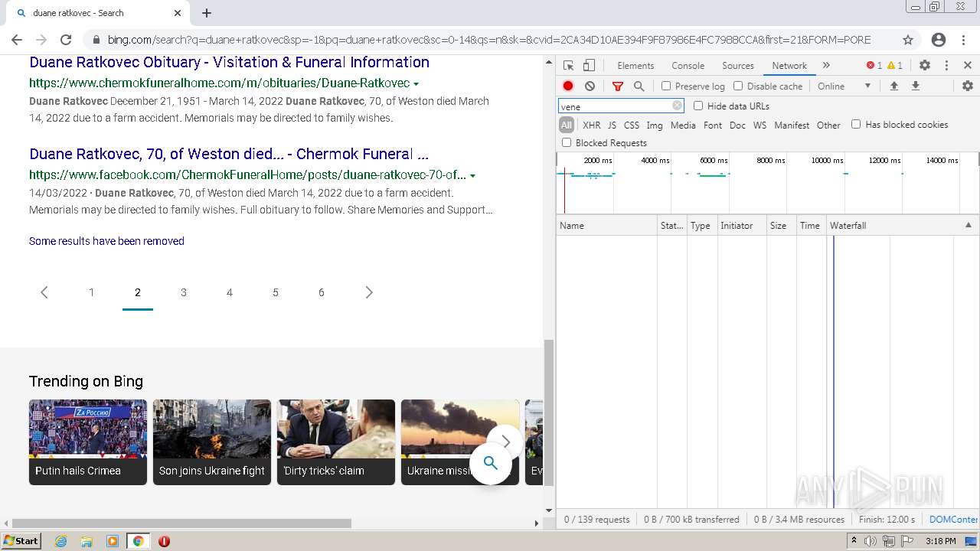This screenshot has height=551, width=980.
Task: Click the yellow warning count badge
Action: click(x=895, y=66)
